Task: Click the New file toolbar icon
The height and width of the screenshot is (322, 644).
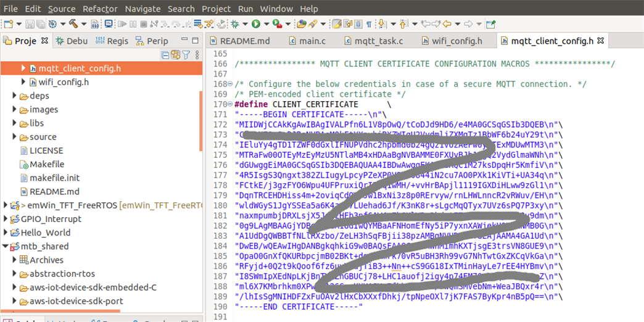Action: (x=8, y=24)
